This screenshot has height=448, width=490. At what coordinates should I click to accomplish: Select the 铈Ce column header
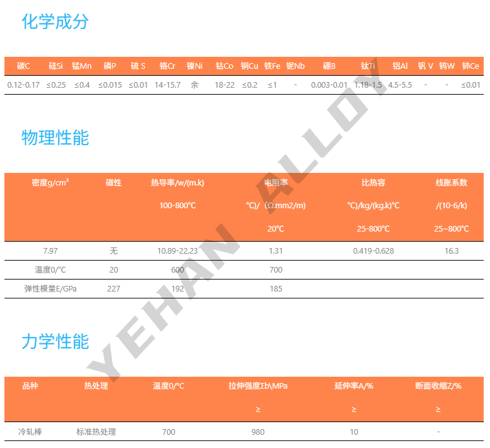click(470, 66)
